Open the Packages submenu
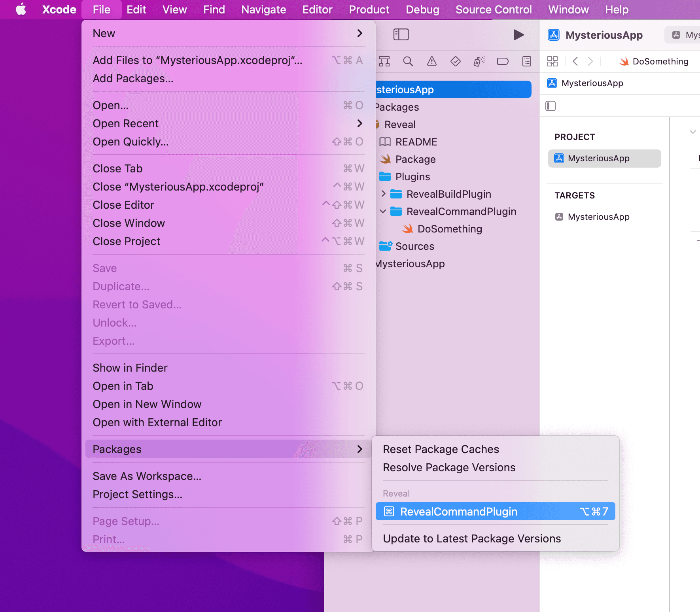This screenshot has width=700, height=612. (x=228, y=449)
